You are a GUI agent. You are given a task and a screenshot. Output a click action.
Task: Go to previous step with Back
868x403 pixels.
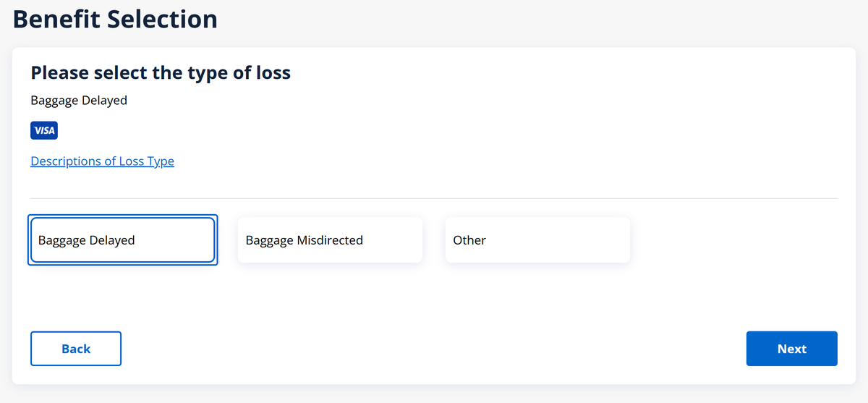pyautogui.click(x=76, y=349)
